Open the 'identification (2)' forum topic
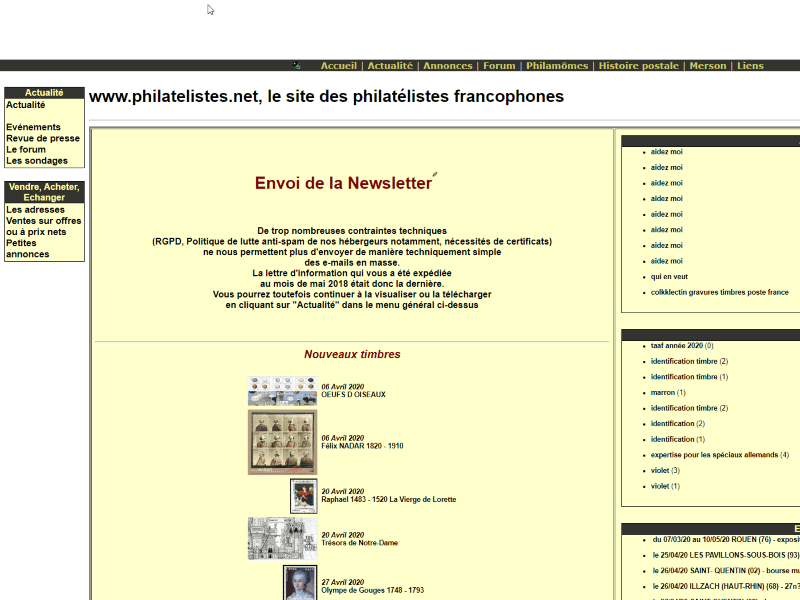This screenshot has width=800, height=600. pyautogui.click(x=678, y=423)
